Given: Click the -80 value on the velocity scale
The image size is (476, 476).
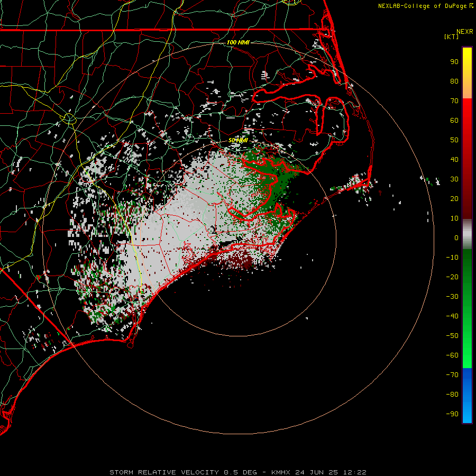Looking at the screenshot, I should pyautogui.click(x=452, y=395).
